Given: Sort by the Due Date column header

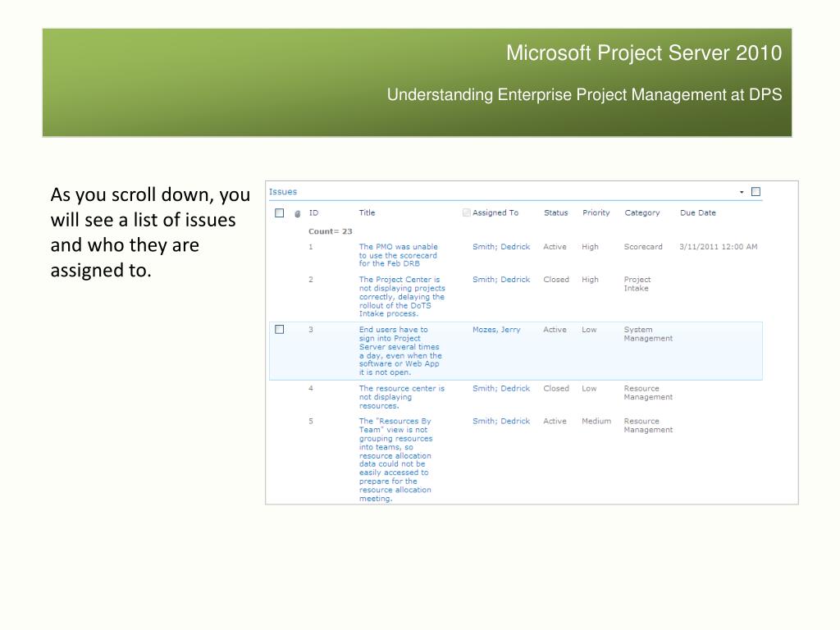Looking at the screenshot, I should (698, 212).
